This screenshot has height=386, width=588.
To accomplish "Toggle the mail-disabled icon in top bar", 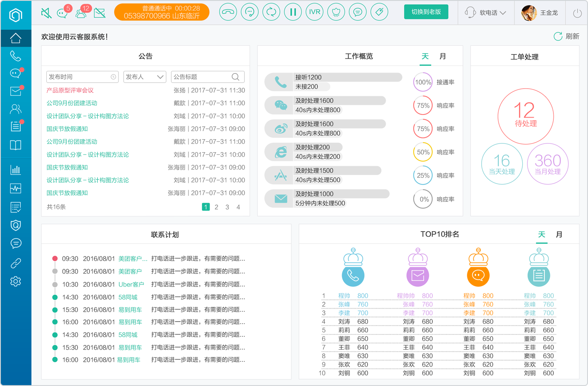I will (99, 13).
